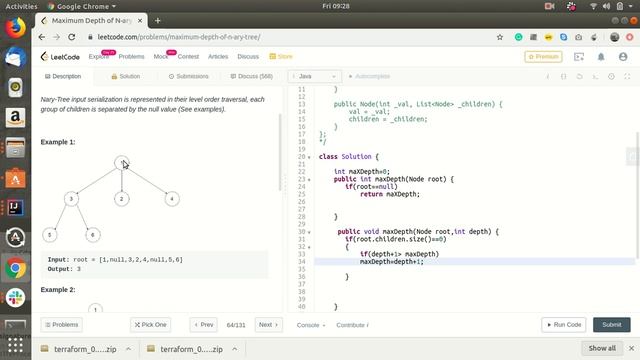640x360 pixels.
Task: Reset code to the default definition
Action: 580,76
